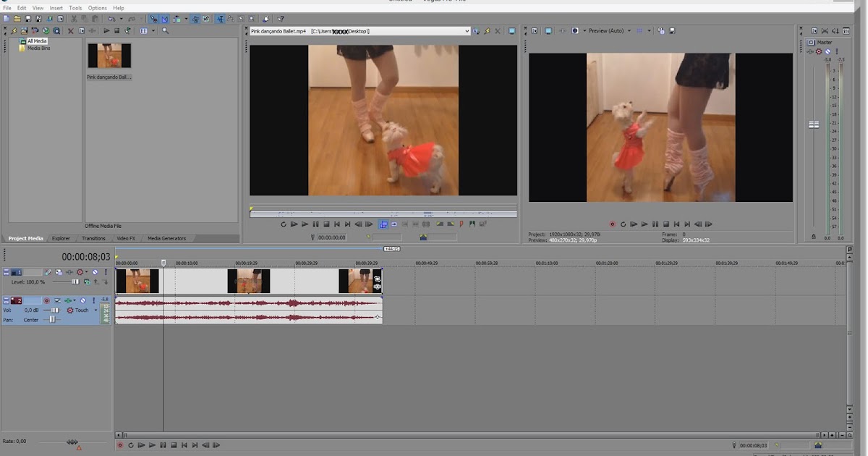Select the Envelope Edit tool icon

coord(231,19)
